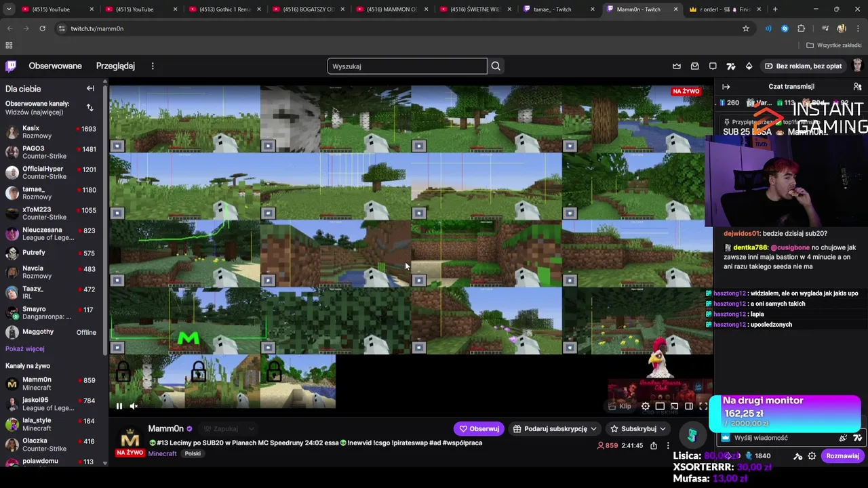Open the browser extensions puzzle icon
The height and width of the screenshot is (488, 868).
(801, 28)
